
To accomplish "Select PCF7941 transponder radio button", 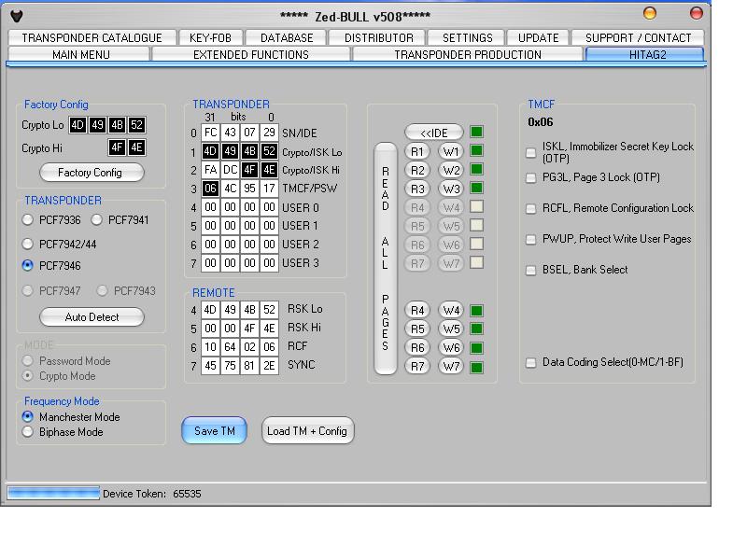I will (97, 219).
